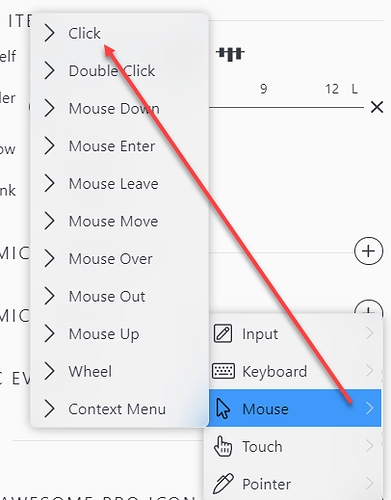The height and width of the screenshot is (500, 391).
Task: Click the Input pencil icon
Action: tap(223, 333)
